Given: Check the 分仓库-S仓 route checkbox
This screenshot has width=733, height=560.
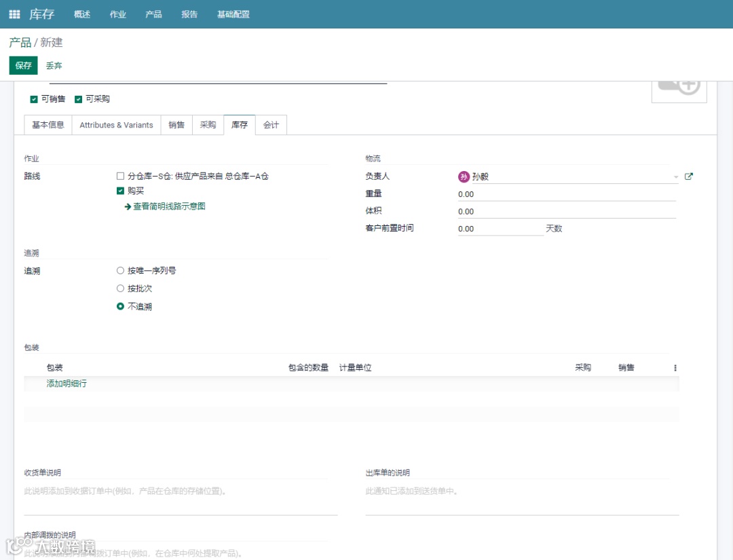Looking at the screenshot, I should (120, 176).
